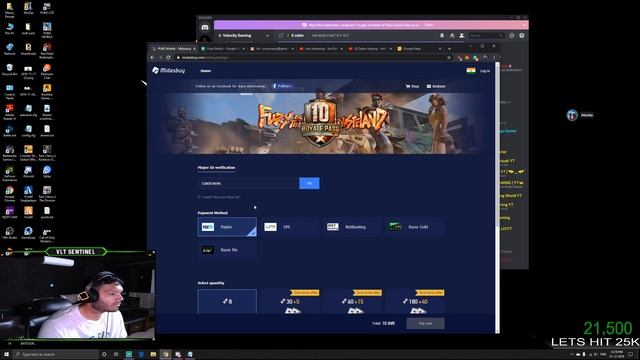Open a new browser tab

pos(449,49)
